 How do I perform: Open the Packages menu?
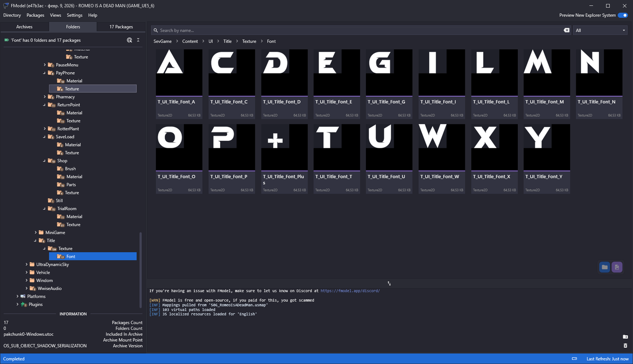coord(36,15)
